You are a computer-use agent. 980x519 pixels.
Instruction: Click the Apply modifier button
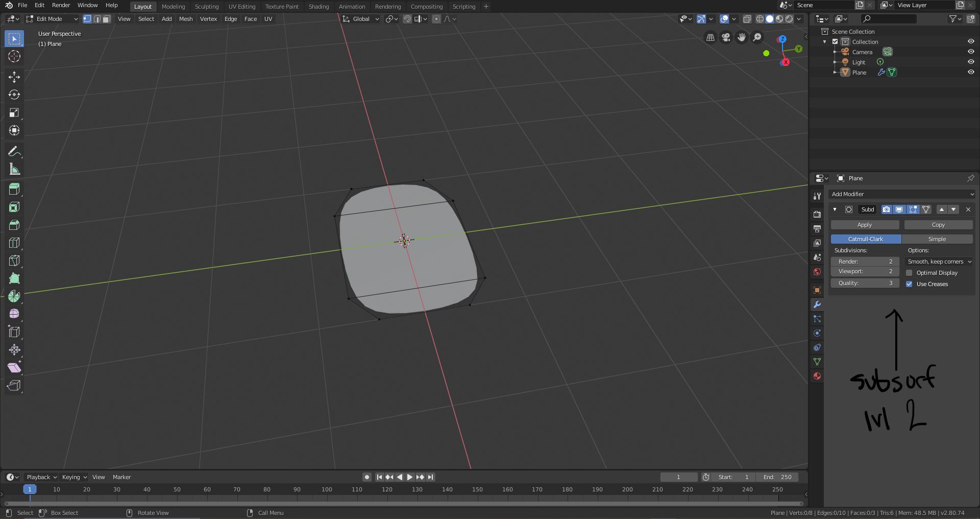pos(865,225)
